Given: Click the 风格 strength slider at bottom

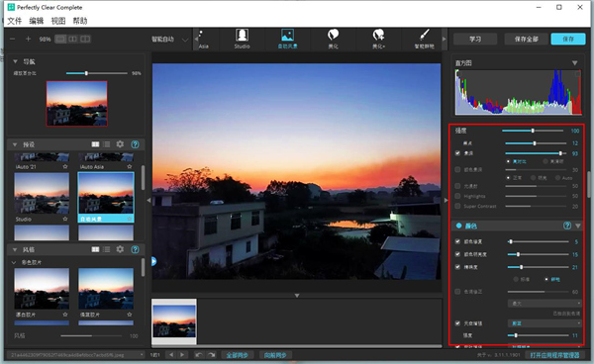Looking at the screenshot, I should pos(91,335).
